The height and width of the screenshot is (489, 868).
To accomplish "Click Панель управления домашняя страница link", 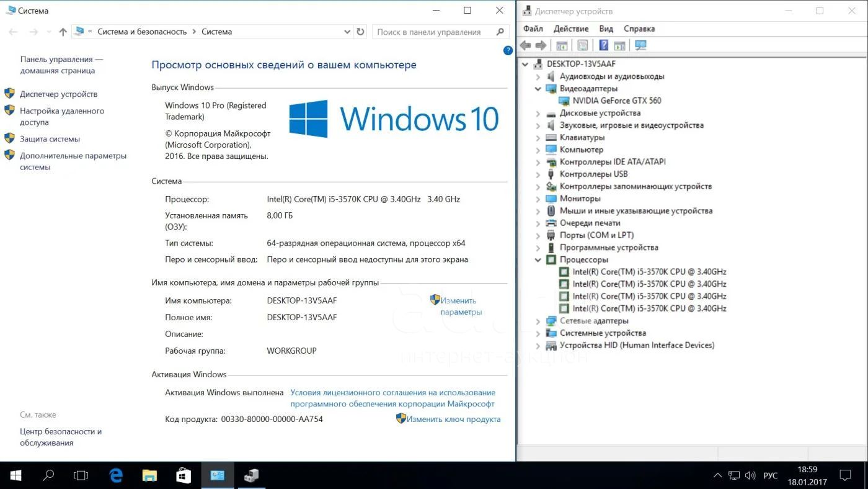I will pos(61,65).
